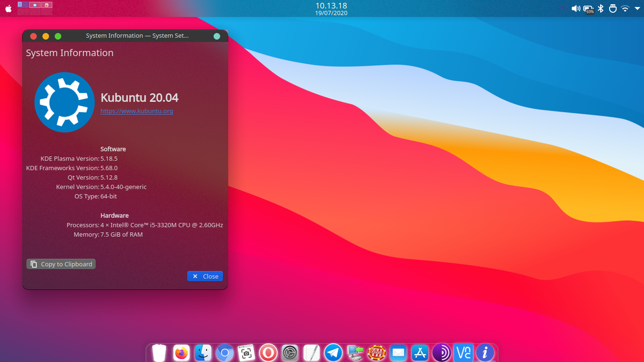Click the 'Hardware' section heading

pos(114,216)
